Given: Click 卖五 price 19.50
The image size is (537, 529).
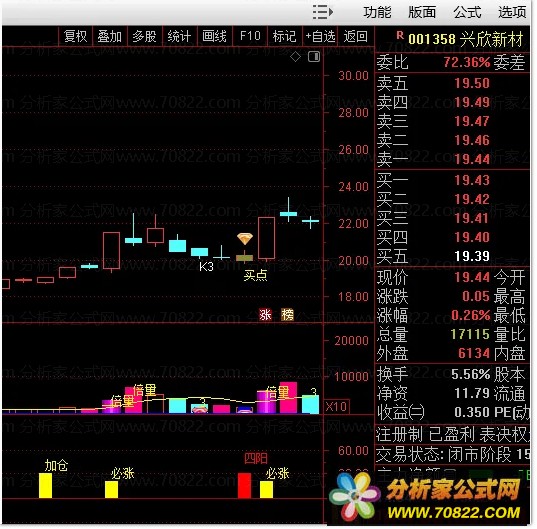Looking at the screenshot, I should pos(472,83).
